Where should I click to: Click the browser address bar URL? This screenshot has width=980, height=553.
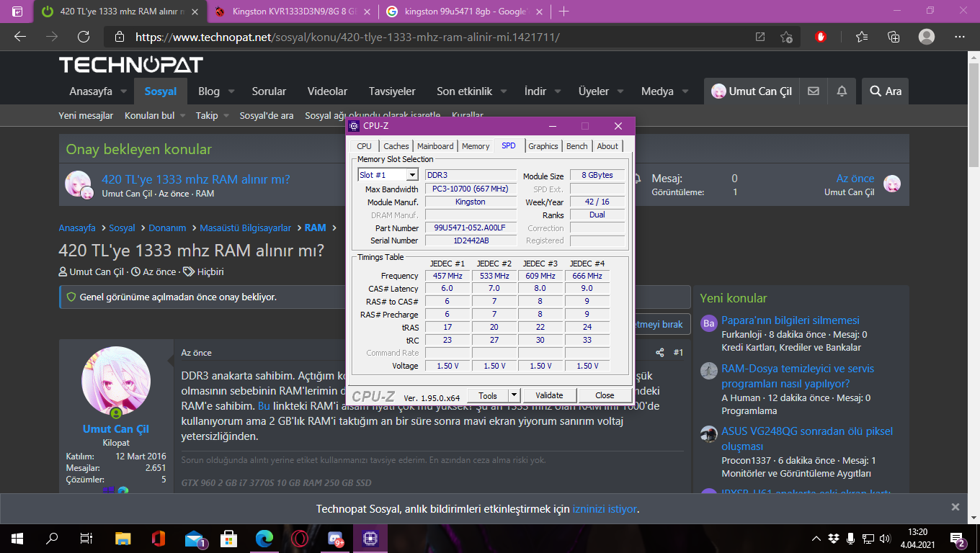[x=347, y=37]
